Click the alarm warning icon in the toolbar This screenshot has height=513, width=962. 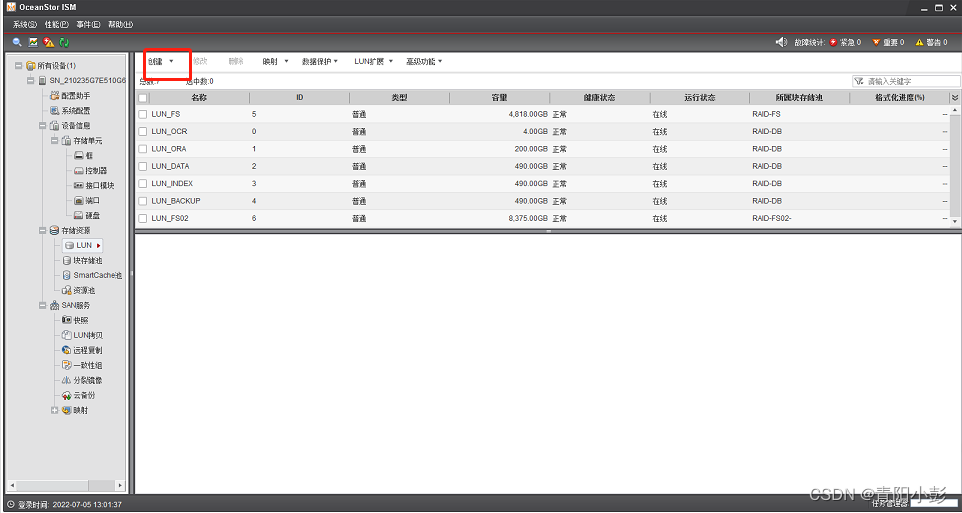click(48, 42)
